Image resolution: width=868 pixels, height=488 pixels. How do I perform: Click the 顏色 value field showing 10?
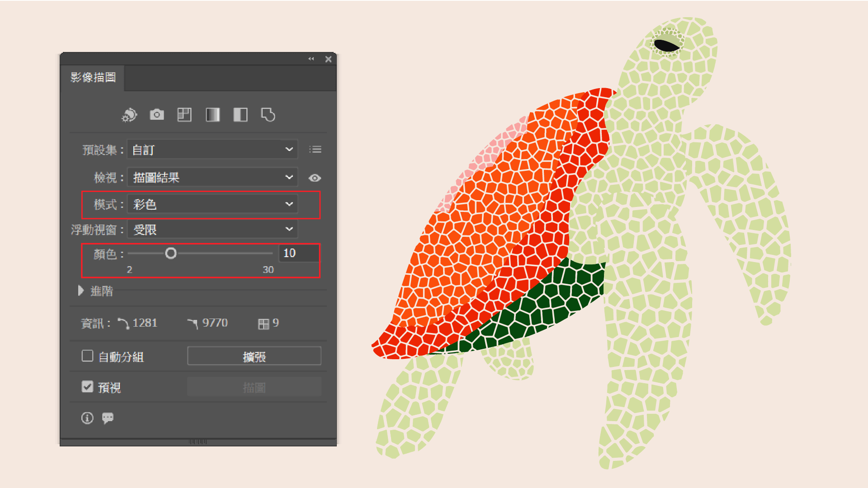(x=299, y=253)
